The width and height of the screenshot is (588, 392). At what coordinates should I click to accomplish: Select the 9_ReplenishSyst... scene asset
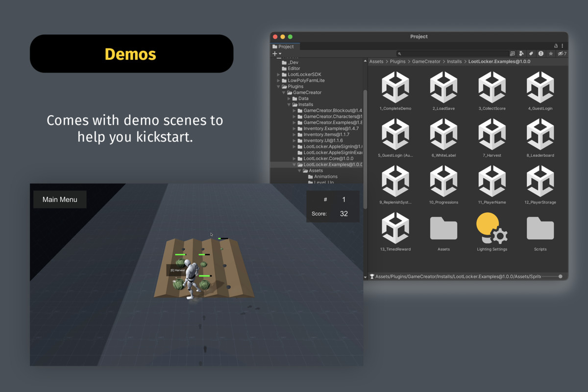[395, 185]
